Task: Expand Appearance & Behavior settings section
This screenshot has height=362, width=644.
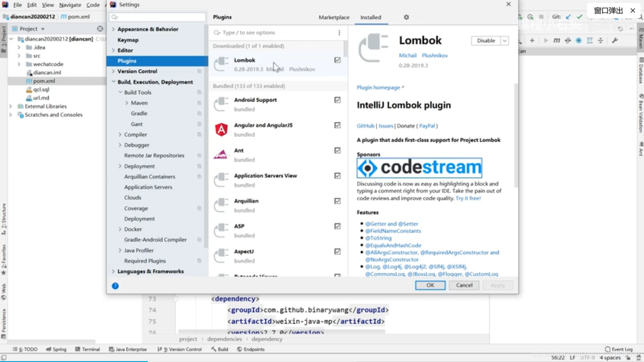Action: coord(113,29)
